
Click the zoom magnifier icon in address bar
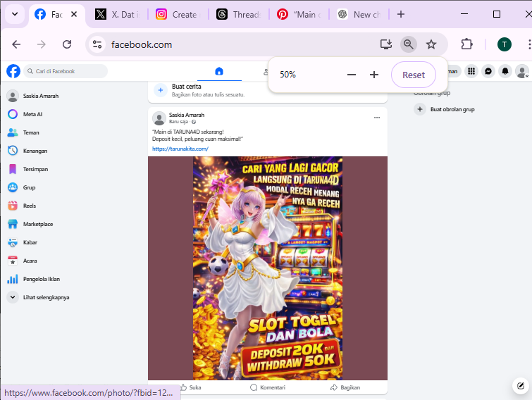(x=409, y=44)
